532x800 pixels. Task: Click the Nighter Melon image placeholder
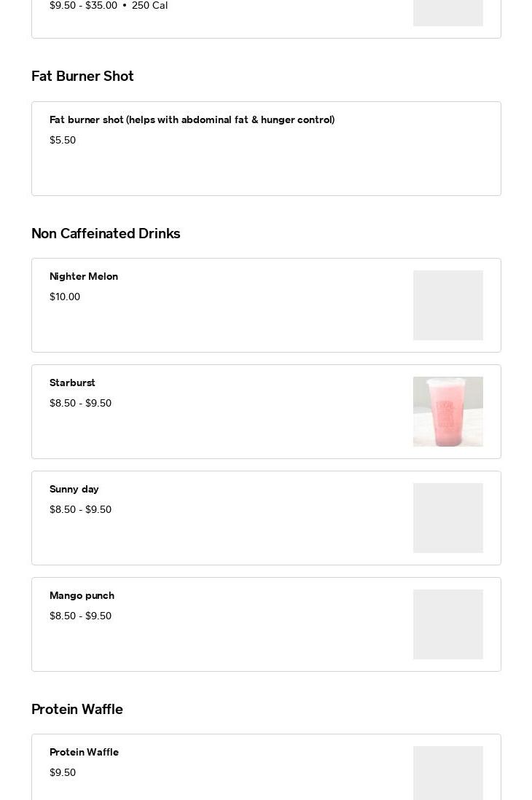pyautogui.click(x=447, y=305)
